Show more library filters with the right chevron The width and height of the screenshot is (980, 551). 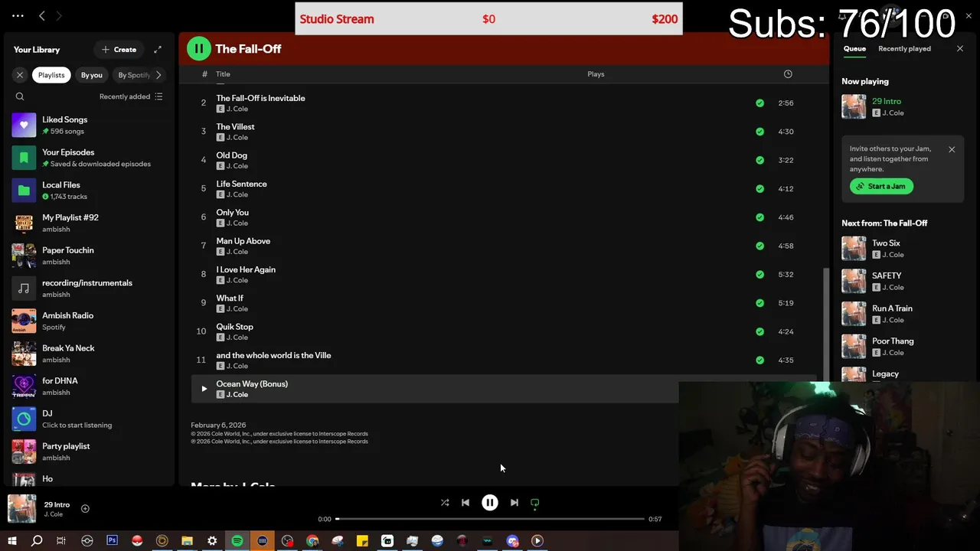(158, 75)
